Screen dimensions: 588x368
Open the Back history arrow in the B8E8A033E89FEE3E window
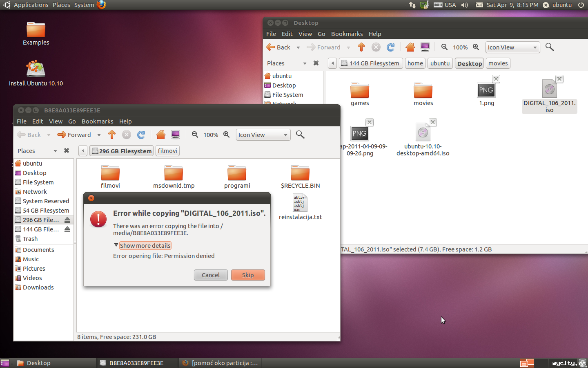click(x=49, y=135)
